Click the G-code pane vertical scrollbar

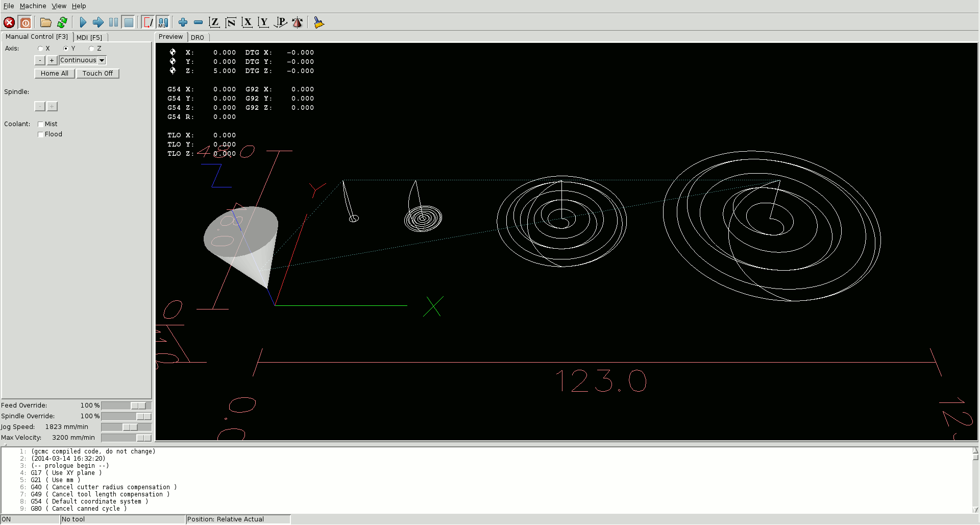[975, 480]
